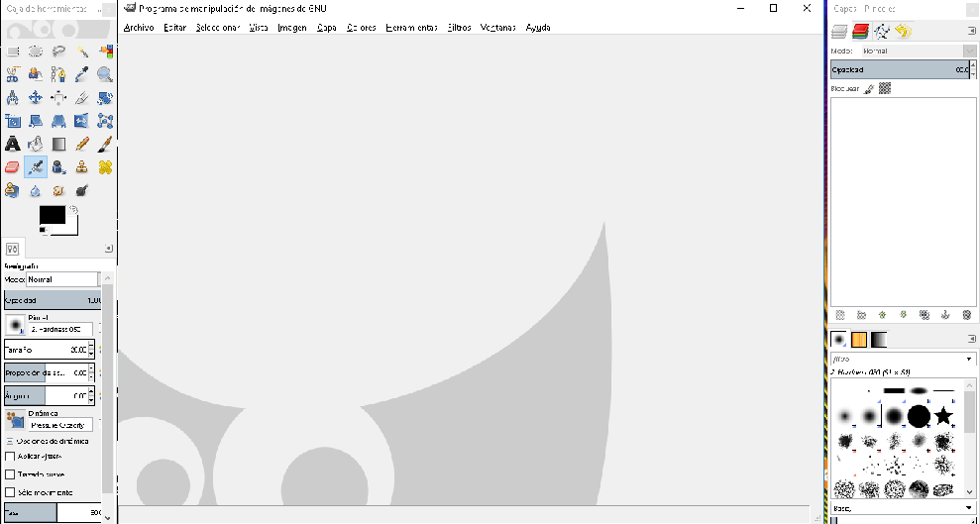Select the Free Select lasso tool

pyautogui.click(x=58, y=52)
